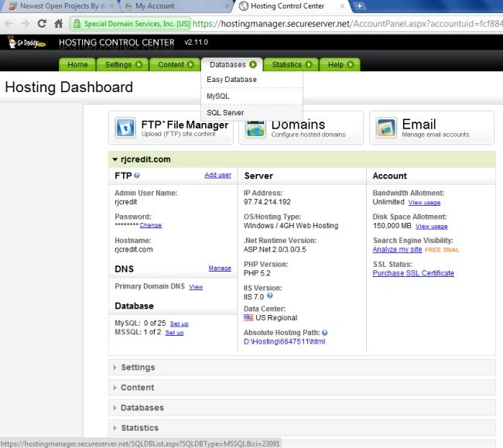Open FTP File Manager card title
Image resolution: width=503 pixels, height=448 pixels.
(185, 125)
